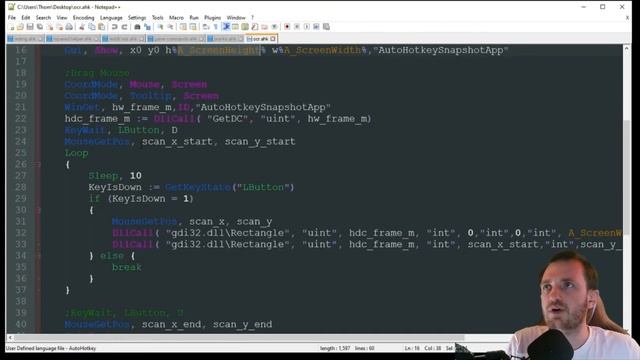
Task: Toggle synchronize horizontal scrolling icon
Action: pos(193,27)
